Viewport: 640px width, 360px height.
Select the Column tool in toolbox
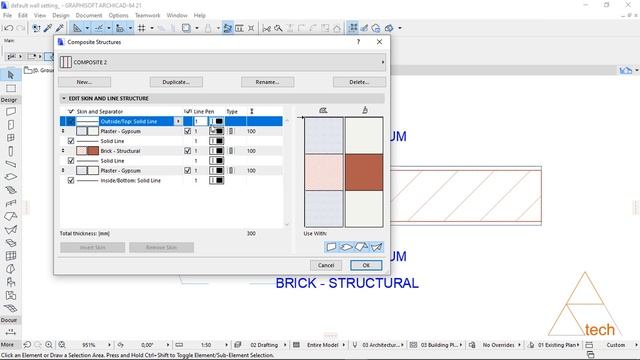coord(11,151)
